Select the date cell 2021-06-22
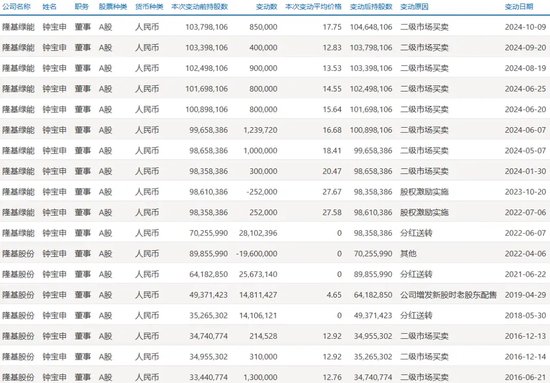Screen dimensions: 550x383 pyautogui.click(x=525, y=274)
